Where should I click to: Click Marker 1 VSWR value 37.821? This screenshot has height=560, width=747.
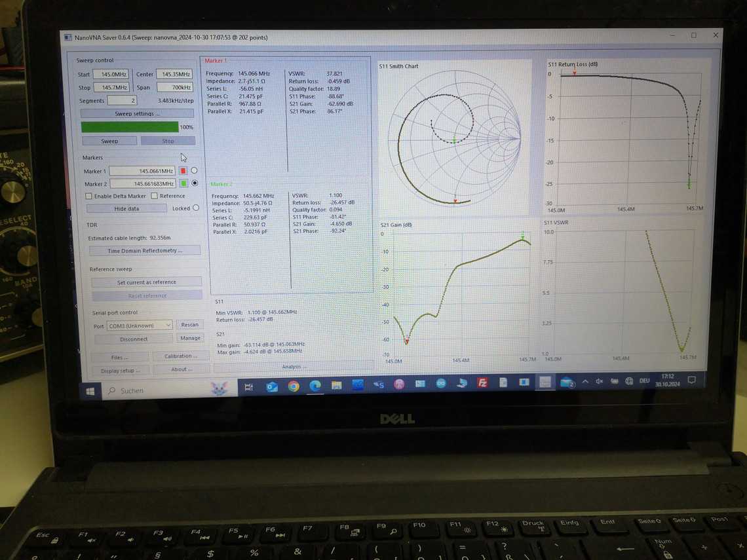pos(334,73)
